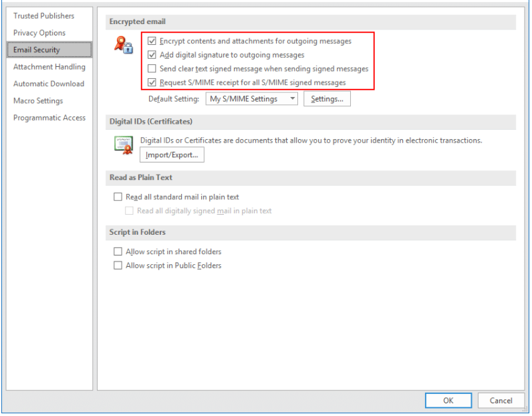Open the Programmatic Access category
The width and height of the screenshot is (532, 416).
(x=49, y=118)
